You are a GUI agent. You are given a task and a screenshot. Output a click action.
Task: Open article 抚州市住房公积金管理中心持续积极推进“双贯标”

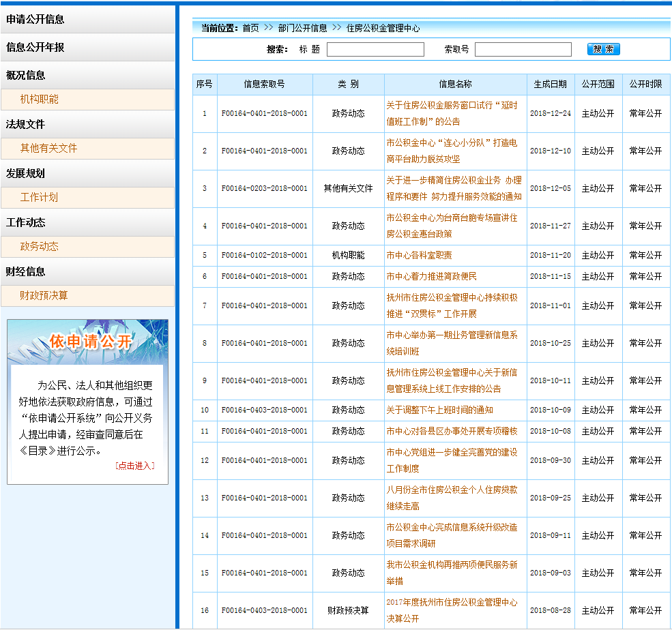(x=452, y=305)
